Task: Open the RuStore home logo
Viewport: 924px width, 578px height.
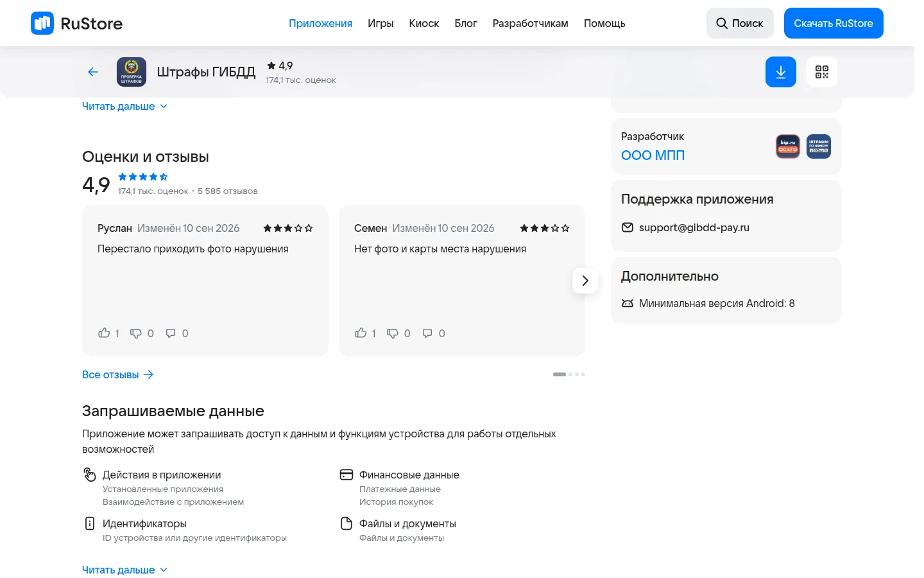Action: tap(76, 23)
